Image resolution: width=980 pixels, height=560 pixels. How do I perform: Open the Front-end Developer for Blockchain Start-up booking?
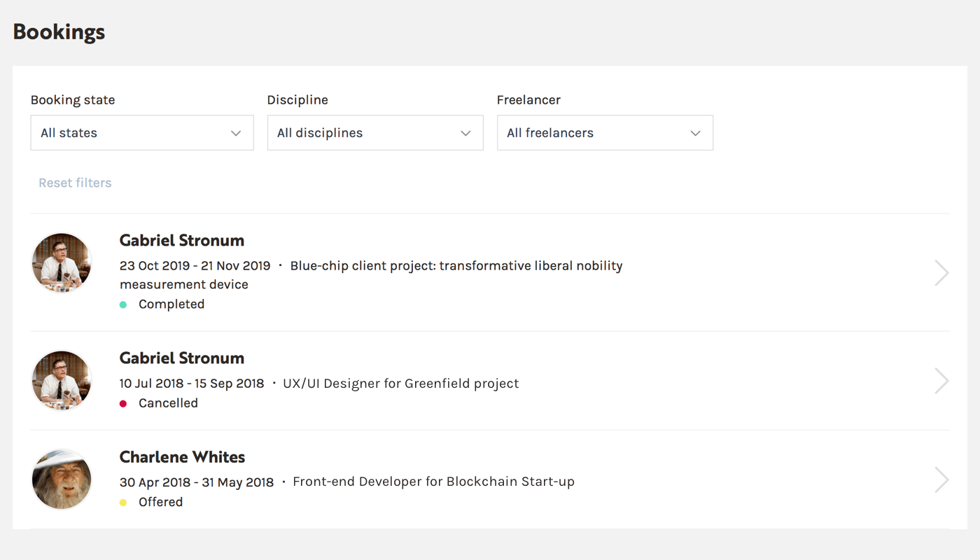[433, 482]
